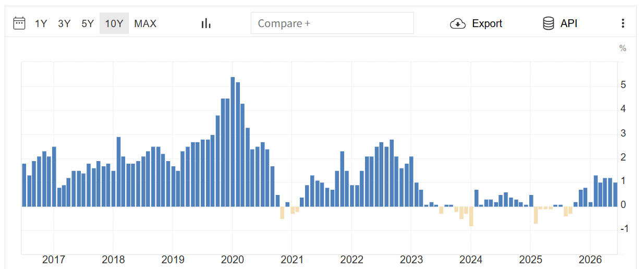Viewport: 644px width, 269px height.
Task: Click the API text label
Action: (x=569, y=23)
